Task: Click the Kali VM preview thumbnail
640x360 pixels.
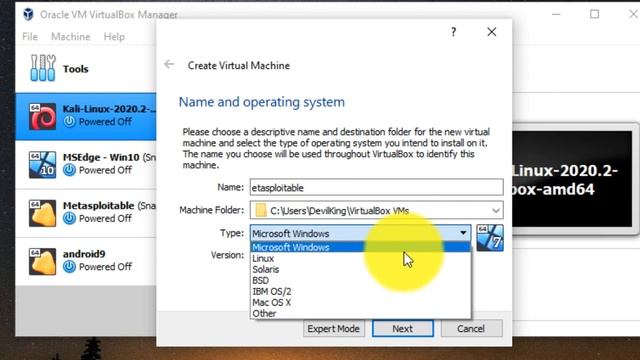Action: pos(572,179)
